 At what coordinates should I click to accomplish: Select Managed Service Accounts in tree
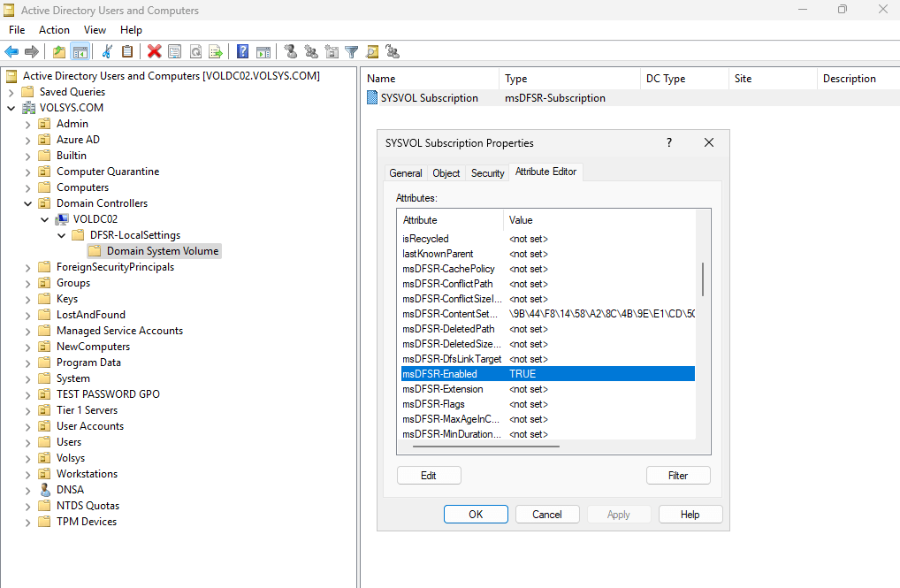119,331
